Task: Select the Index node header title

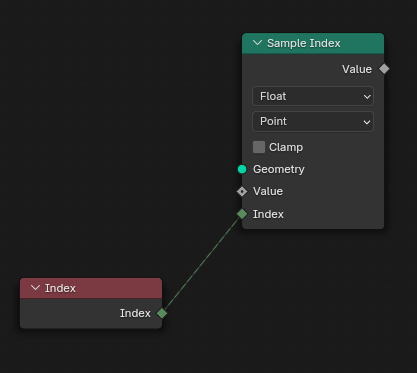Action: click(60, 288)
